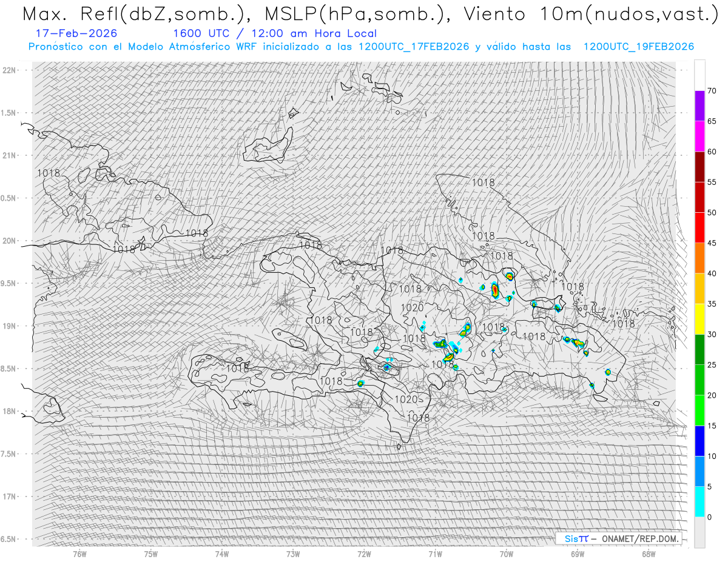Click the "20N" latitude label
This screenshot has height=562, width=728.
tap(9, 241)
